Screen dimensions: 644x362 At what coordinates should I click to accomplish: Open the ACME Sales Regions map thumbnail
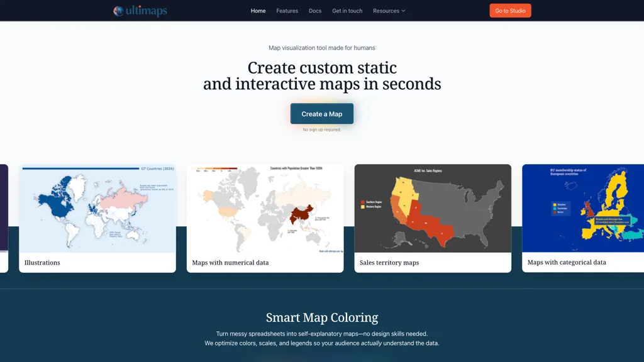click(x=433, y=209)
